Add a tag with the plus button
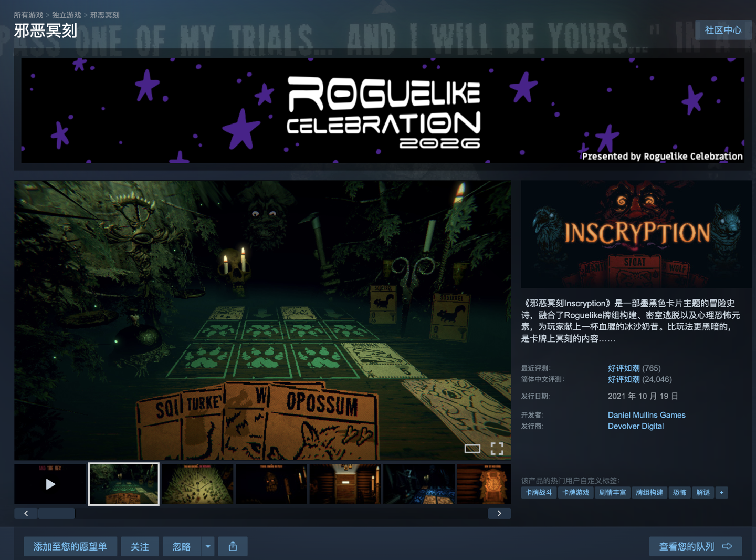 [721, 492]
